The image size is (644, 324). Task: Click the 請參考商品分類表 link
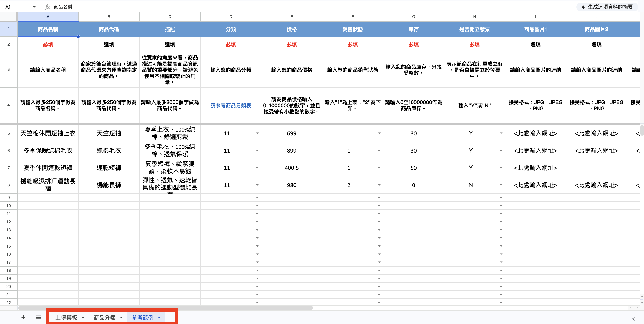point(231,105)
